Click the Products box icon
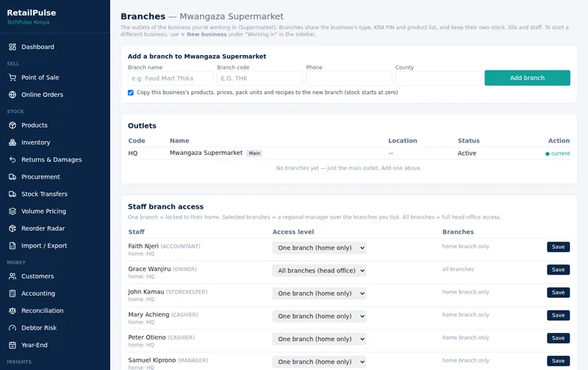 pos(12,126)
